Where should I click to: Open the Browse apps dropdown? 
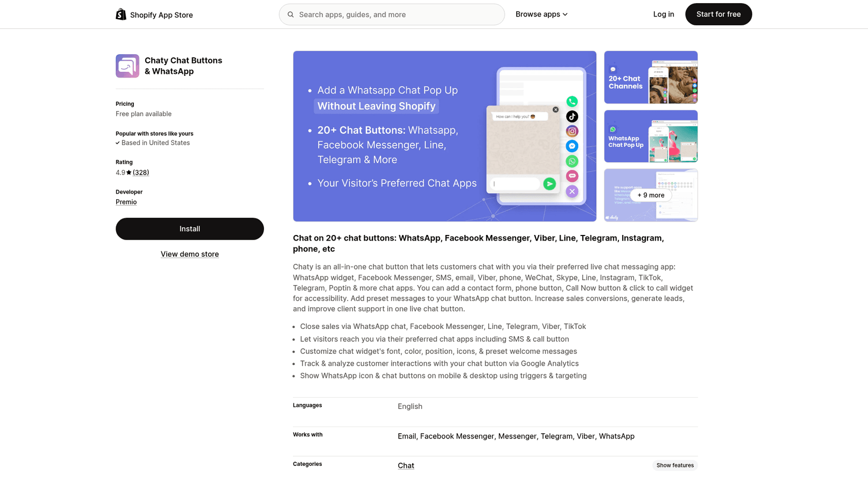coord(541,14)
